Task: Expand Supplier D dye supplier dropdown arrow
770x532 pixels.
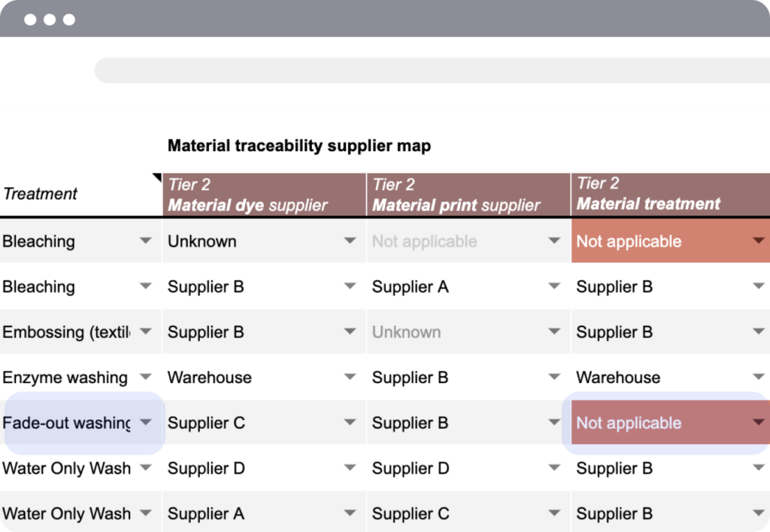Action: (x=350, y=468)
